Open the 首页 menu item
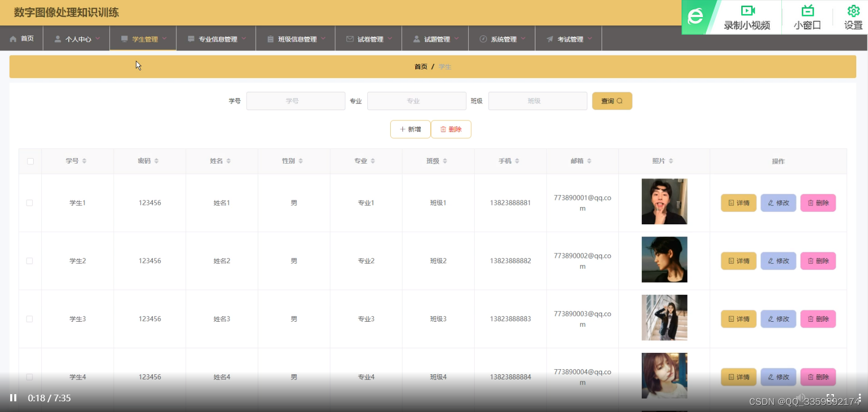Viewport: 868px width, 412px height. pyautogui.click(x=21, y=39)
